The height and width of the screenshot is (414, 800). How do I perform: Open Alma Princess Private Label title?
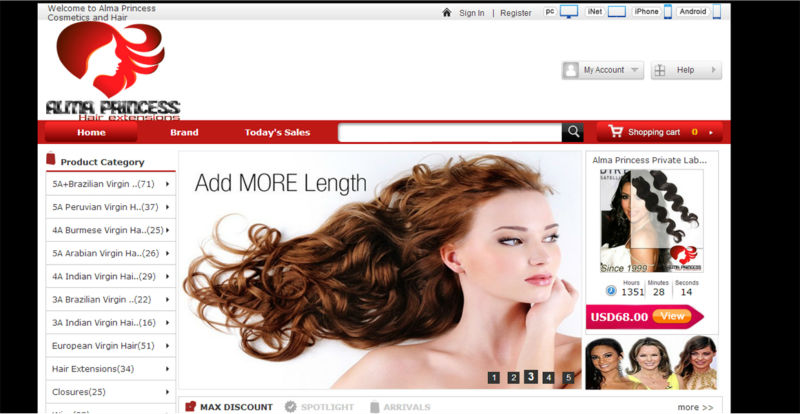(x=649, y=160)
